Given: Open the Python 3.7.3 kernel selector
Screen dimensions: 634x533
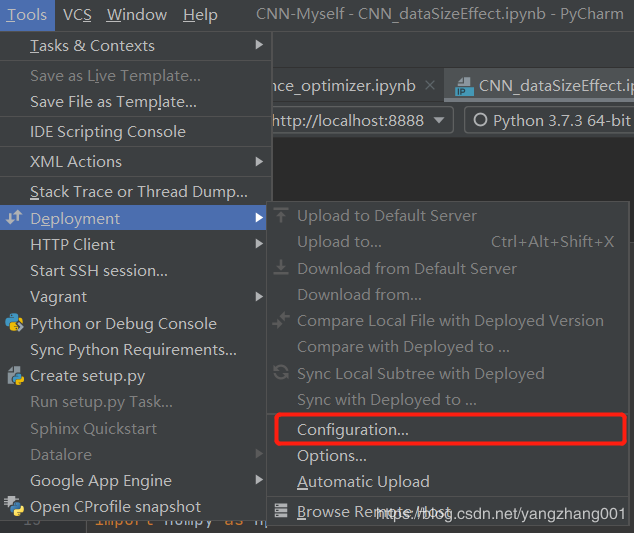Looking at the screenshot, I should click(549, 120).
